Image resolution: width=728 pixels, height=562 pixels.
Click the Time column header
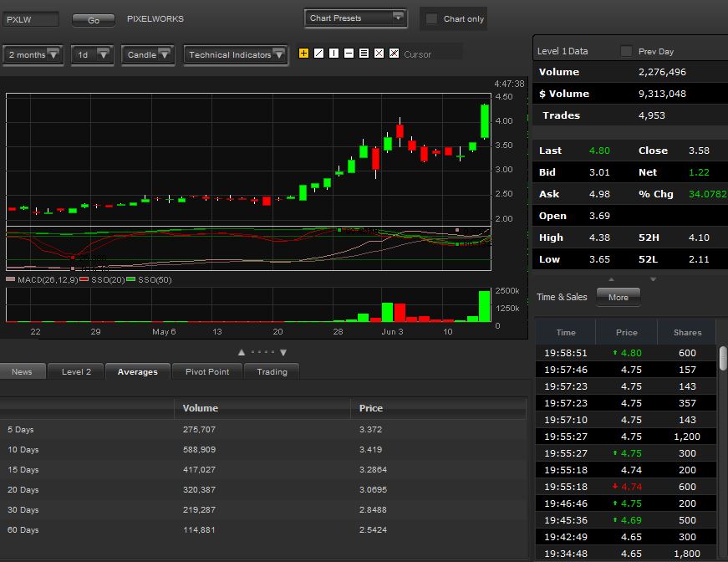[x=566, y=333]
